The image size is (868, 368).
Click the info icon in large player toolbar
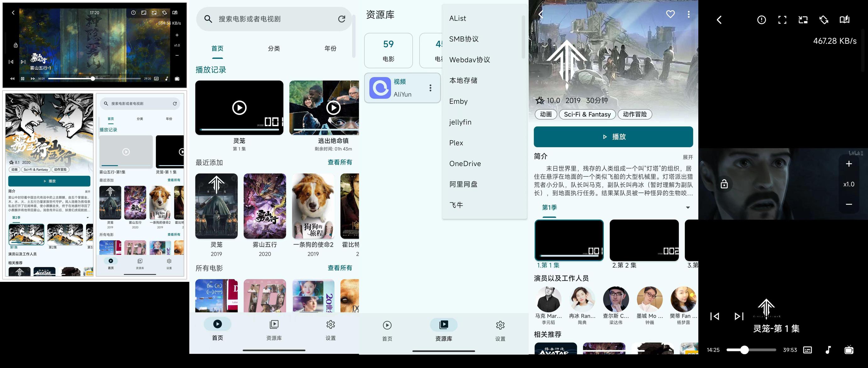(761, 20)
